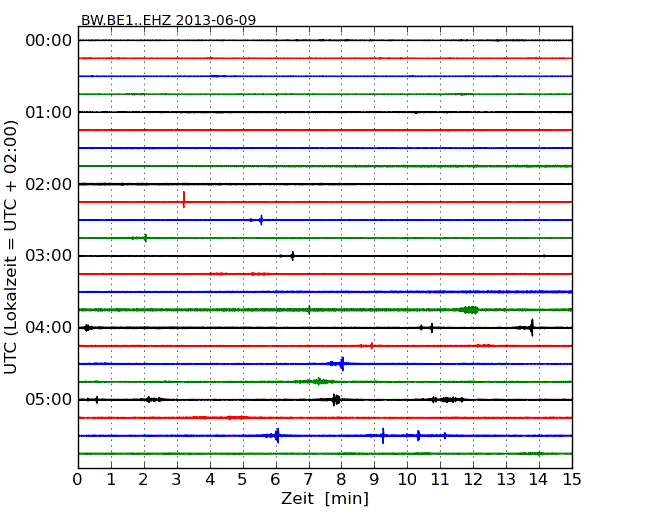Screen dimensions: 650x520
Task: Click the tall black spike near minute 14
Action: click(x=532, y=328)
